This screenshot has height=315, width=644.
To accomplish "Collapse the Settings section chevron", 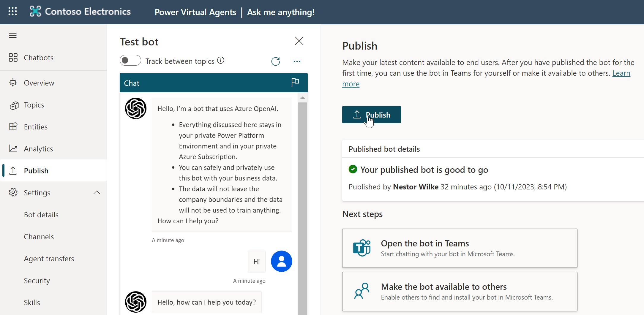I will pos(97,192).
